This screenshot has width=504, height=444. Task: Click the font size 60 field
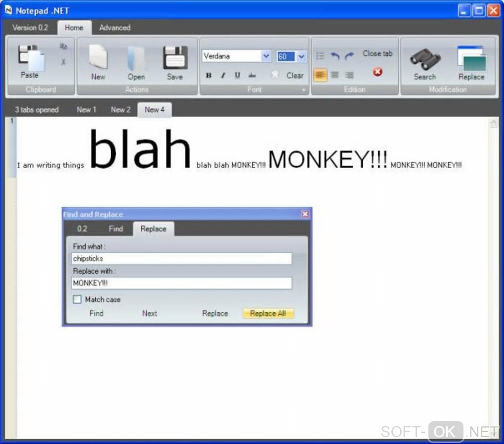286,57
